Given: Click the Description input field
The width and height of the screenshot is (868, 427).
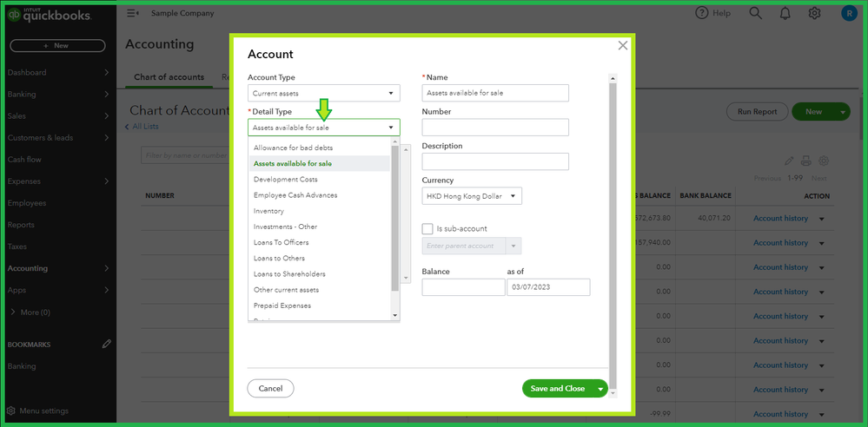Looking at the screenshot, I should pos(495,161).
